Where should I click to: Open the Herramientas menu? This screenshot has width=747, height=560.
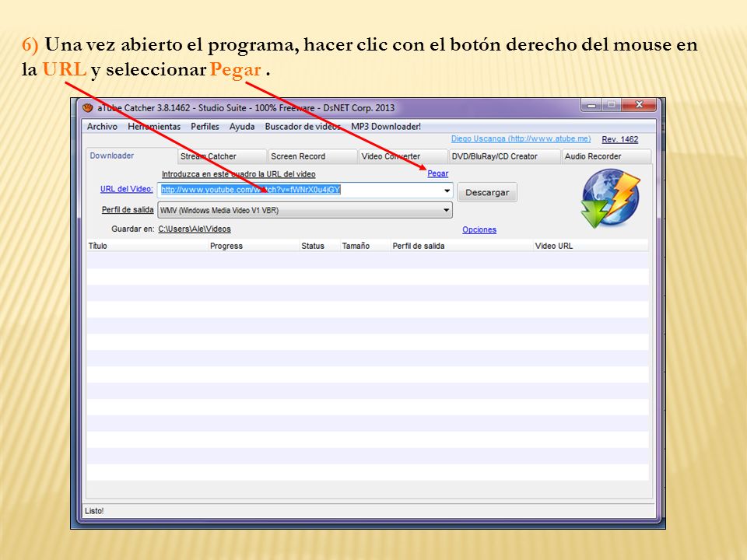(154, 126)
